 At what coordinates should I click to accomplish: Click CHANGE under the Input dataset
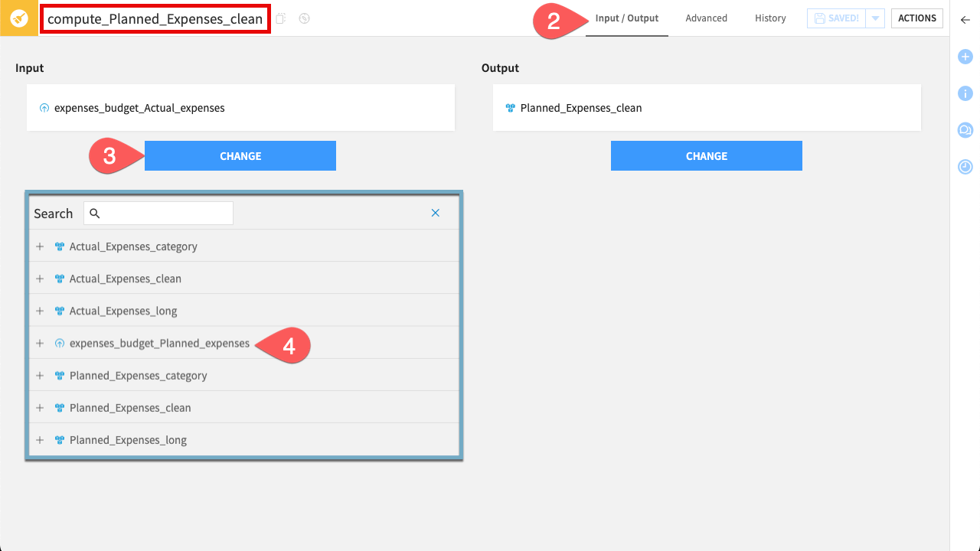(x=240, y=155)
